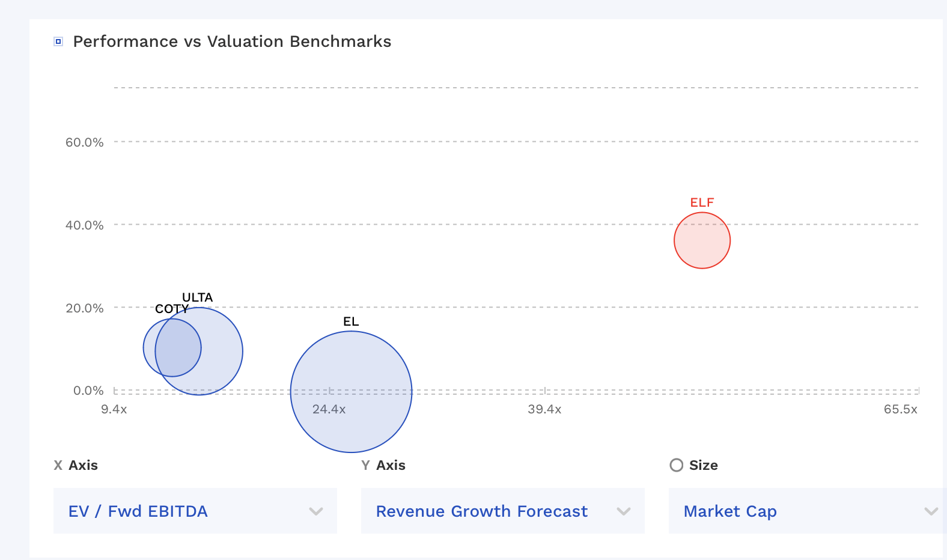Click the Y Axis section label
Screen dimensions: 947x560
point(384,464)
